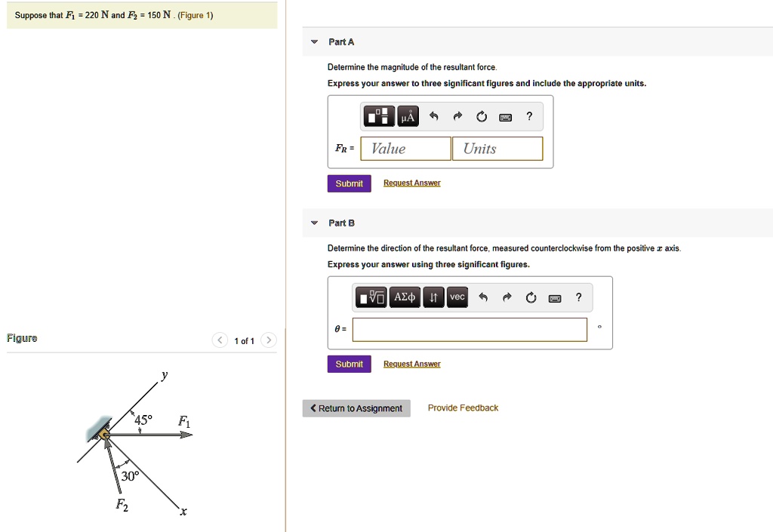Click the redo arrow in Part A toolbar
The width and height of the screenshot is (773, 532).
click(457, 116)
